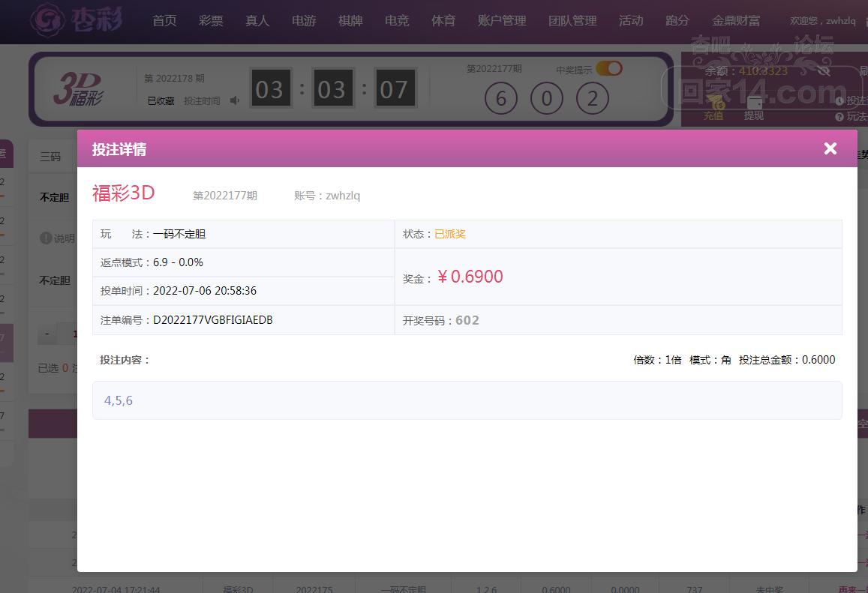The width and height of the screenshot is (868, 593).
Task: Open the 活动 menu
Action: (x=631, y=21)
